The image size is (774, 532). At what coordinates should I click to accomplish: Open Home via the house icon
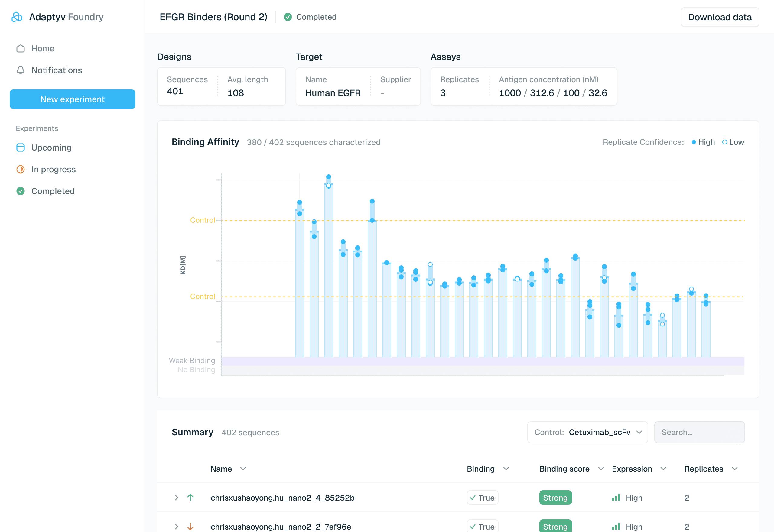click(20, 49)
